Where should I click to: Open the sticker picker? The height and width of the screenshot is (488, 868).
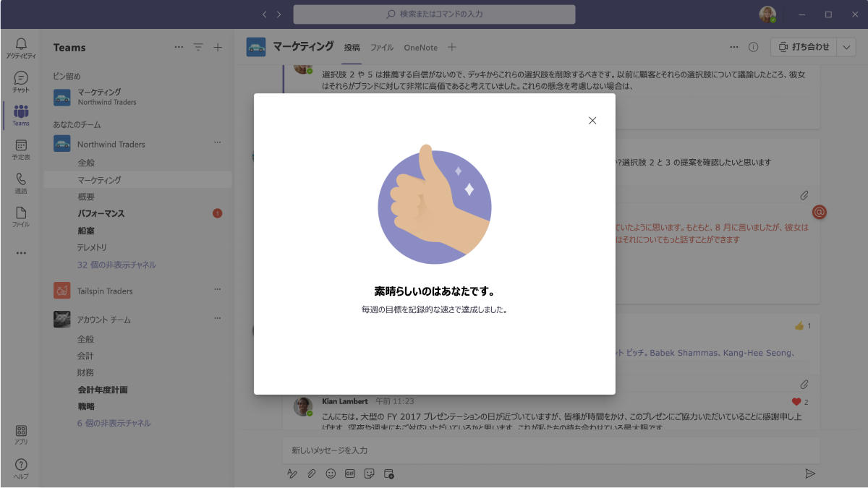tap(370, 474)
